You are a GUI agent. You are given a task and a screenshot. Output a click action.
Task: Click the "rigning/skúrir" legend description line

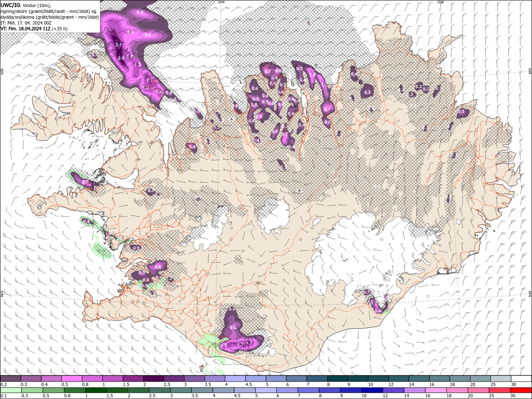(x=49, y=11)
